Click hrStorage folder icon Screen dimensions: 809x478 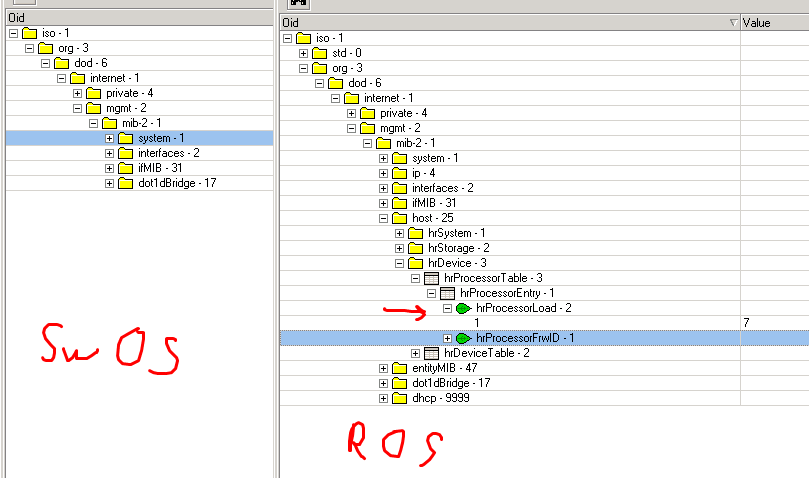(415, 248)
